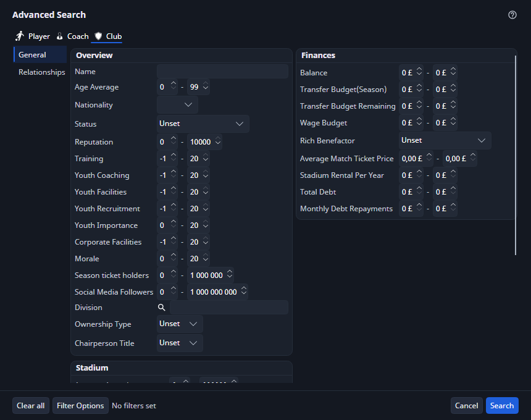
Task: Click the Balance minimum value stepper
Action: click(411, 72)
